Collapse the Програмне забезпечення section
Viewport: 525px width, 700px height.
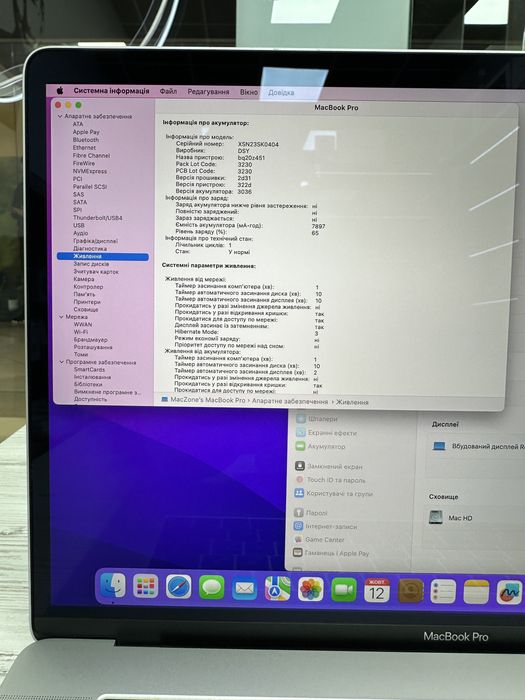[x=62, y=362]
